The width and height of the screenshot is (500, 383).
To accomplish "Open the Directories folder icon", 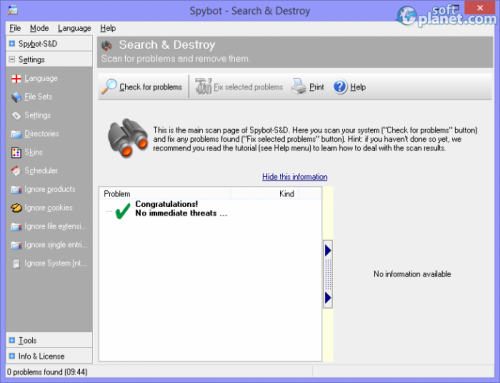I will pyautogui.click(x=16, y=134).
